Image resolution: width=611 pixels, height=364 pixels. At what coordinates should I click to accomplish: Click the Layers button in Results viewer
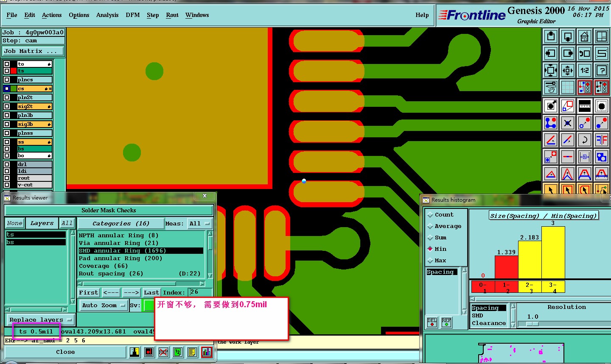42,223
